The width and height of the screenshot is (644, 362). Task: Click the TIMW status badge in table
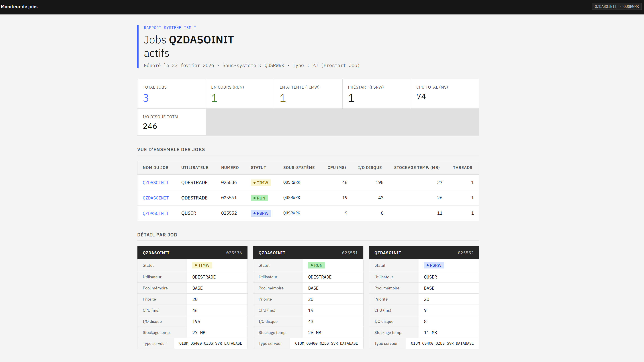pos(260,183)
